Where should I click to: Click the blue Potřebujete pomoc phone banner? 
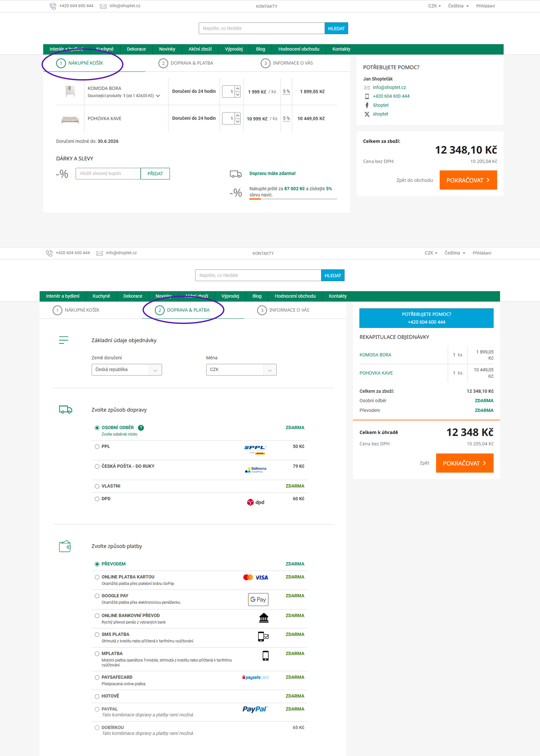(x=426, y=318)
